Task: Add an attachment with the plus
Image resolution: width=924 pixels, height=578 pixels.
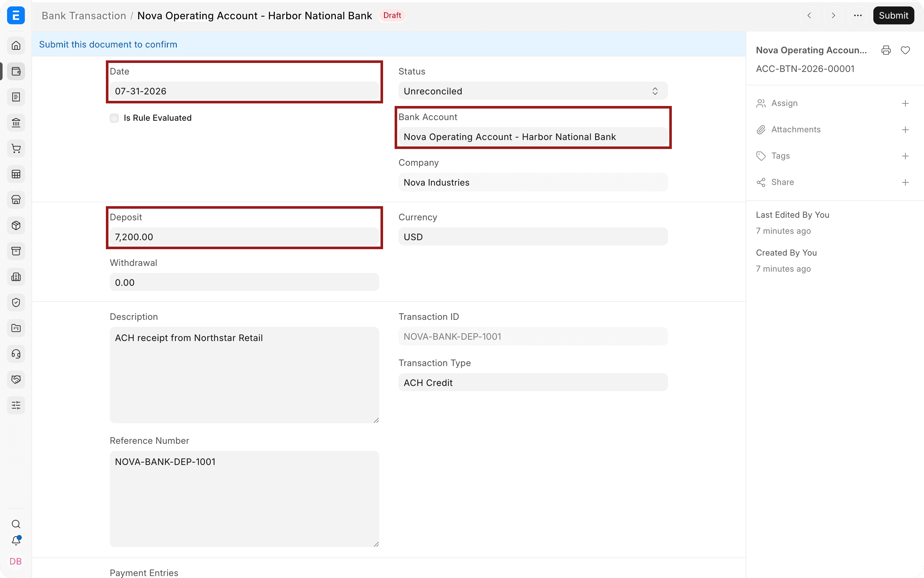Action: (905, 130)
